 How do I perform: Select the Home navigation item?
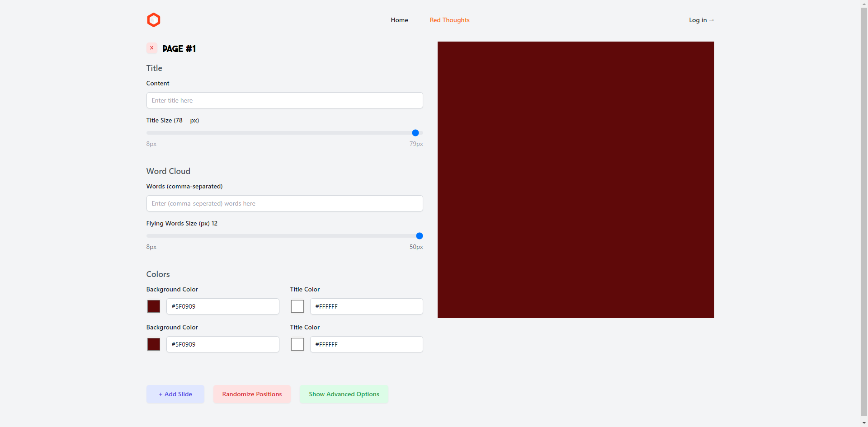(399, 20)
